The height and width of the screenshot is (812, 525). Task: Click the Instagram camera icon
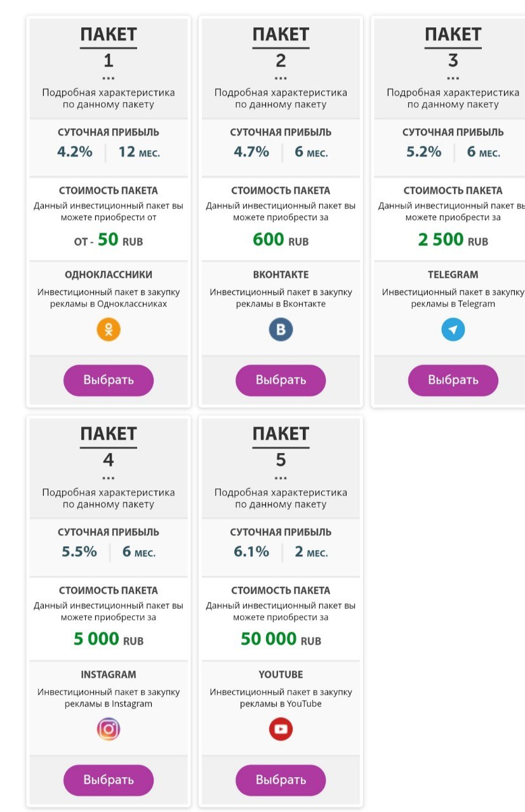109,730
